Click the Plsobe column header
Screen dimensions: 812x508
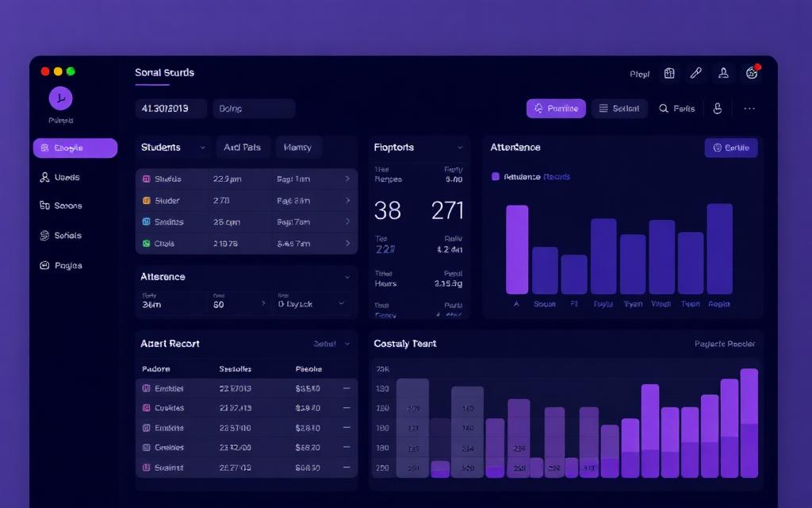[x=308, y=369]
